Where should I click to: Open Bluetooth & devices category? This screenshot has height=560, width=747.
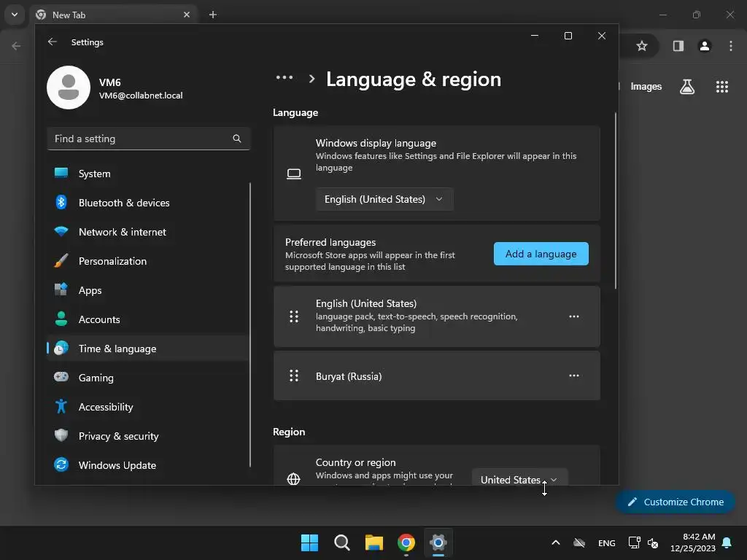(x=148, y=203)
